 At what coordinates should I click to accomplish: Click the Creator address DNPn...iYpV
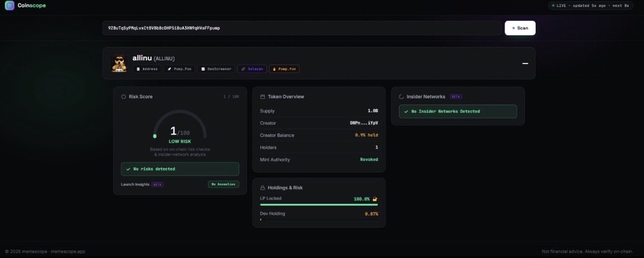[364, 123]
